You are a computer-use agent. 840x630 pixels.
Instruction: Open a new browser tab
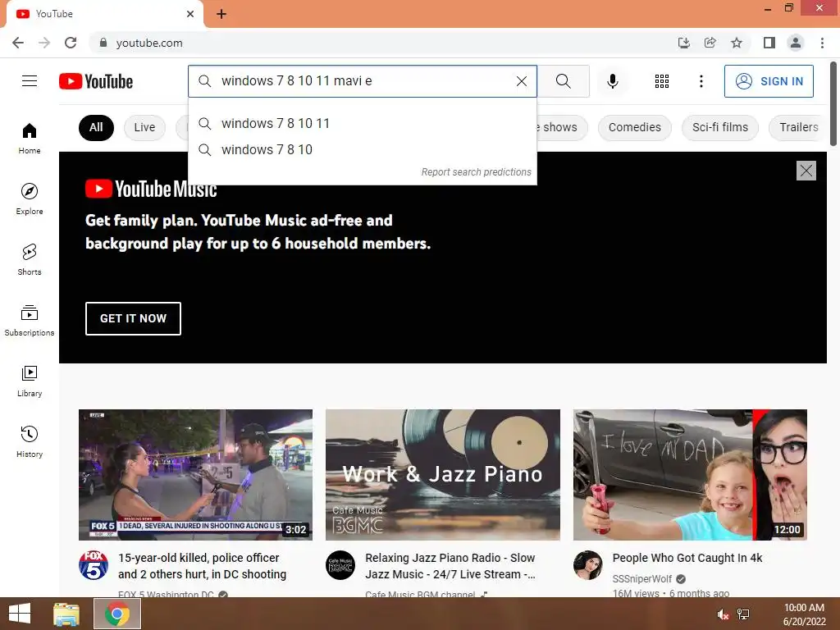coord(221,14)
